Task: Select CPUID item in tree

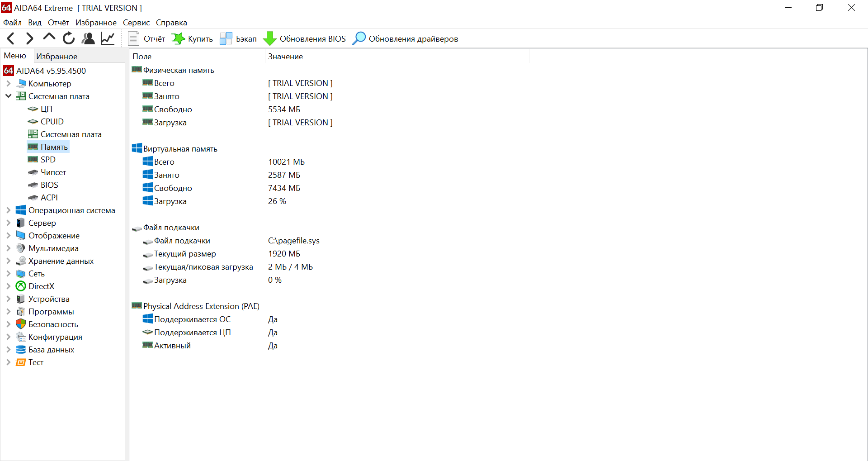Action: coord(52,121)
